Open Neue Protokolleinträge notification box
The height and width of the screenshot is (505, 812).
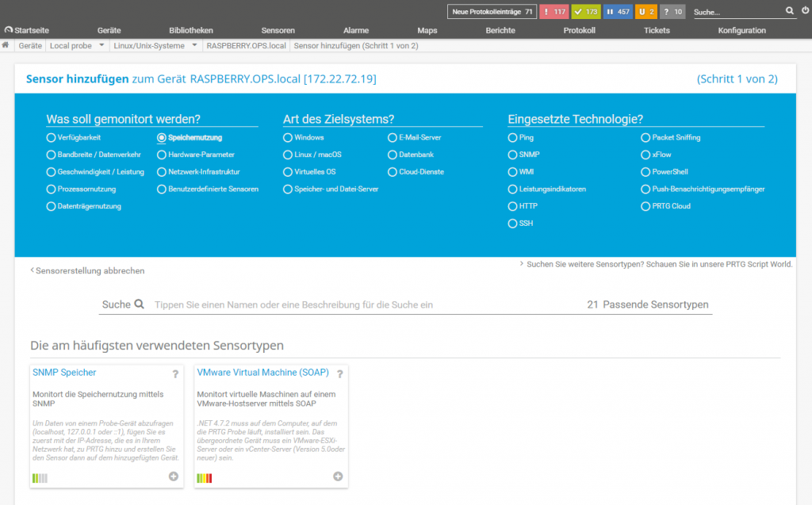point(492,12)
